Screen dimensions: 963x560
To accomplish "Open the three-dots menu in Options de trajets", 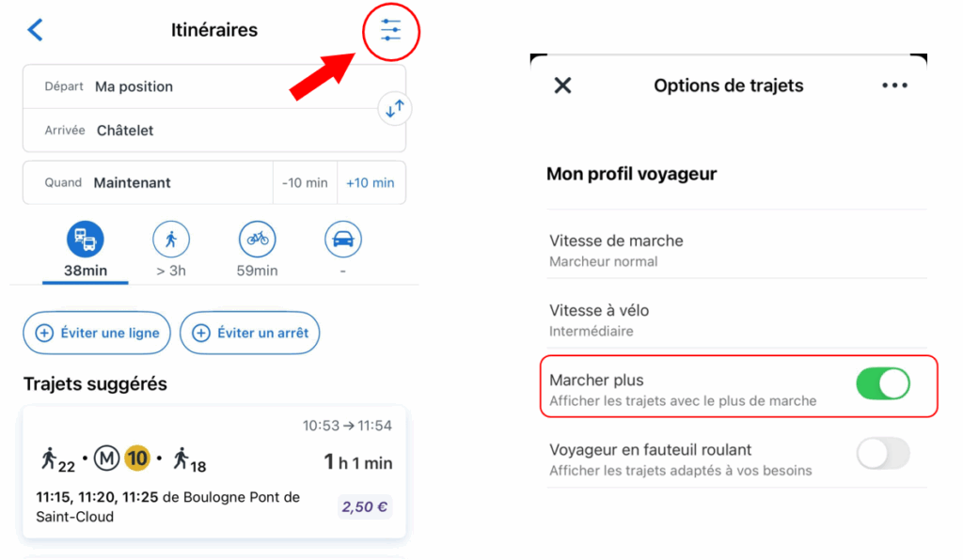I will 894,86.
